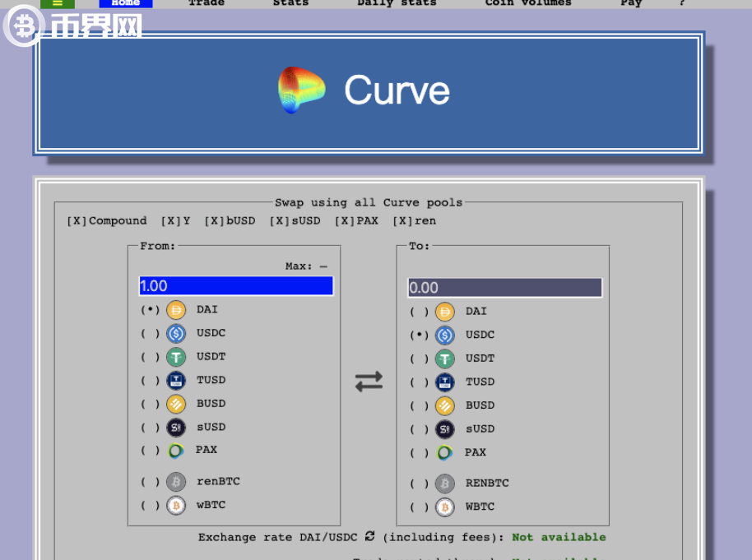Click USDT coin icon in From list
This screenshot has width=752, height=560.
(176, 357)
